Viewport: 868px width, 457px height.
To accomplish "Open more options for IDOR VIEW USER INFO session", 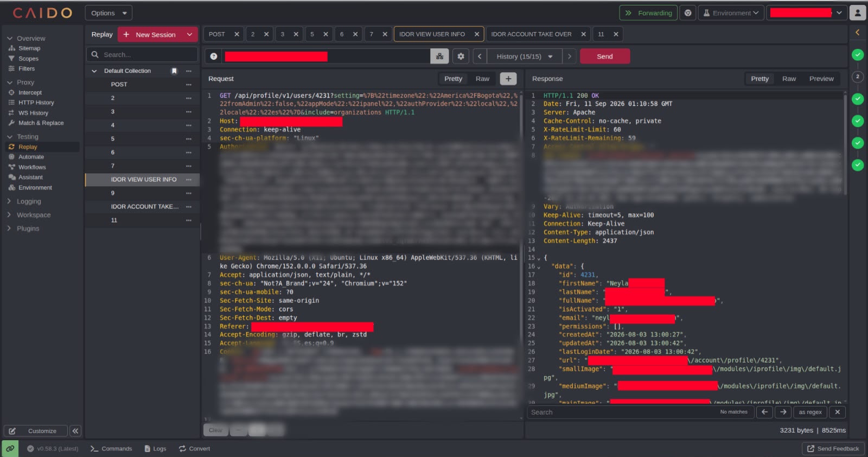I will (188, 180).
